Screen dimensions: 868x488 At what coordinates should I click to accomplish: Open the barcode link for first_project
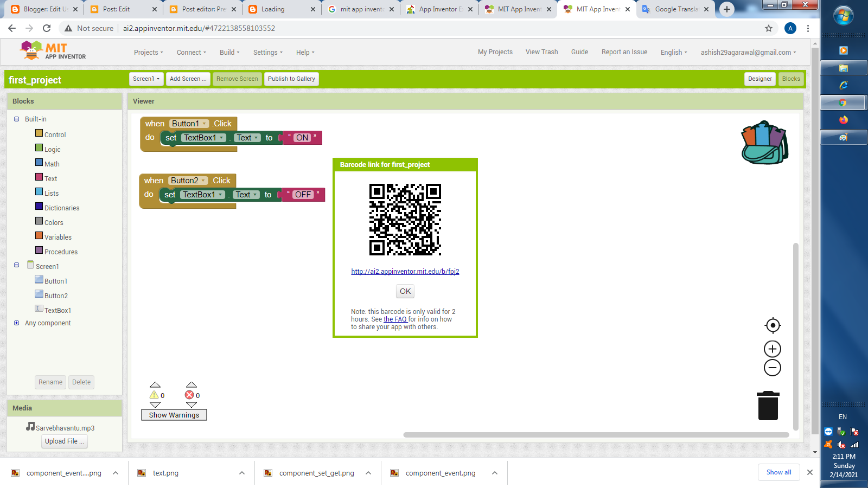405,272
